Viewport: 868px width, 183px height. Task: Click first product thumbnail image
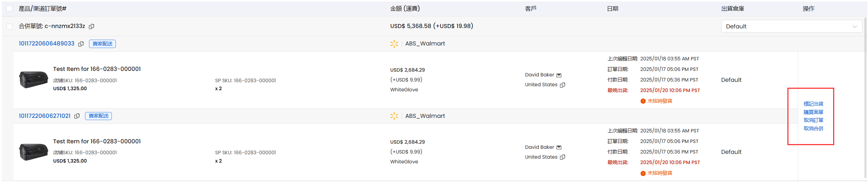(x=33, y=79)
